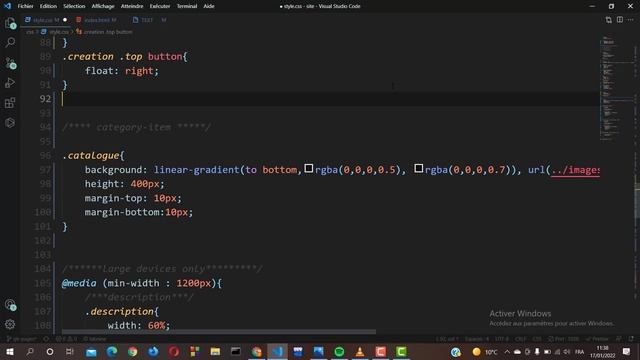Open File Explorer from the taskbar
The width and height of the screenshot is (640, 360).
point(215,351)
